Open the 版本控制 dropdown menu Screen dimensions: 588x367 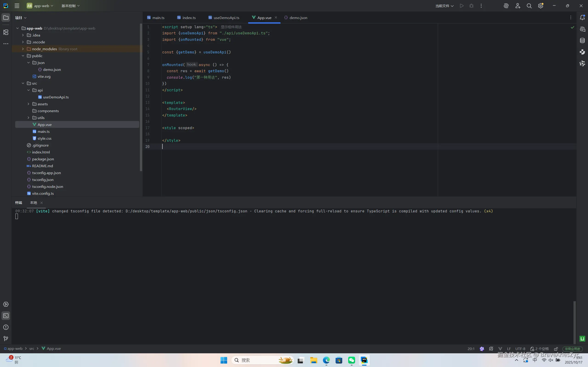(71, 6)
